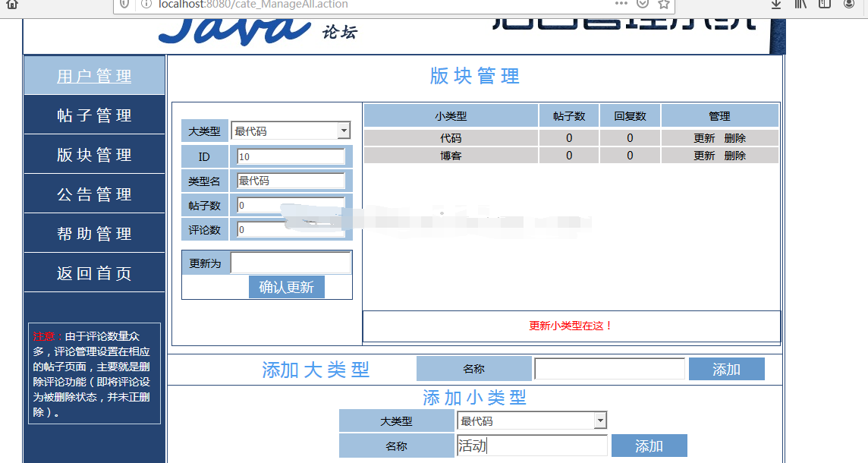
Task: Click the 添加大类型 heading text
Action: click(x=316, y=370)
